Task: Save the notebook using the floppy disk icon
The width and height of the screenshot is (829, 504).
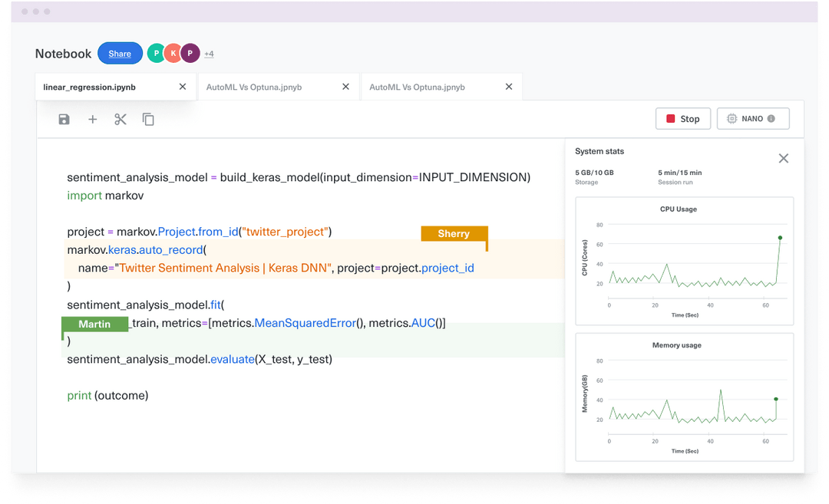Action: [x=64, y=119]
